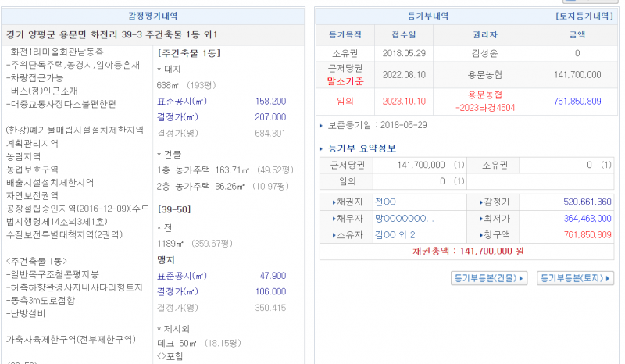Click the 등기부등본(건물) button
This screenshot has width=625, height=364.
(490, 278)
